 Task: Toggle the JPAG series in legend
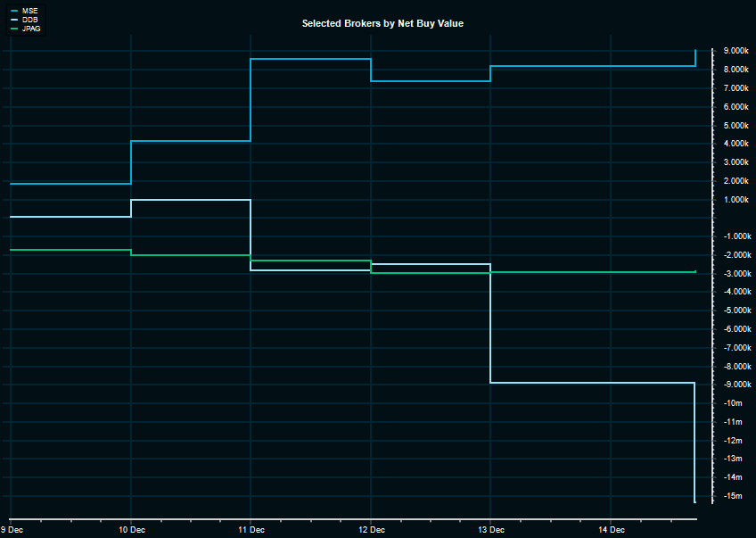pyautogui.click(x=31, y=29)
